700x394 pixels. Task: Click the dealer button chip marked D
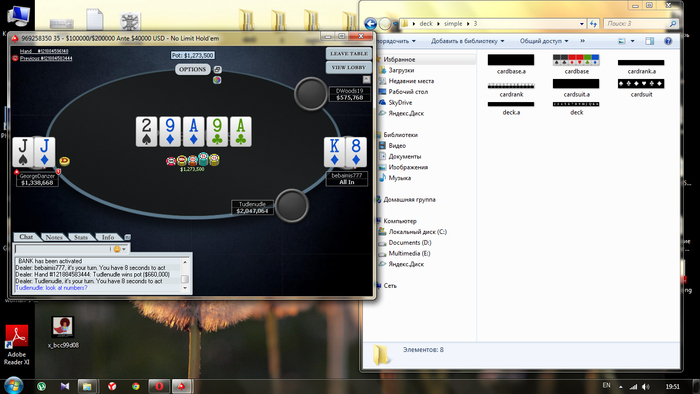(x=65, y=161)
